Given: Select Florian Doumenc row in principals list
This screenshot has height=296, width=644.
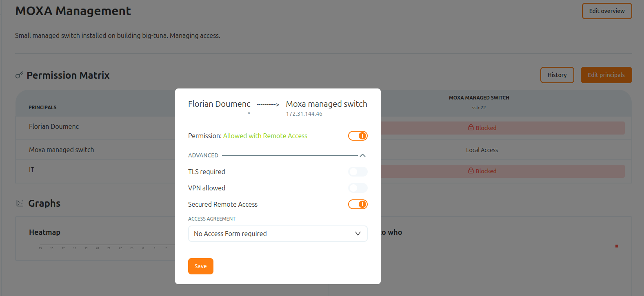Looking at the screenshot, I should coord(54,126).
